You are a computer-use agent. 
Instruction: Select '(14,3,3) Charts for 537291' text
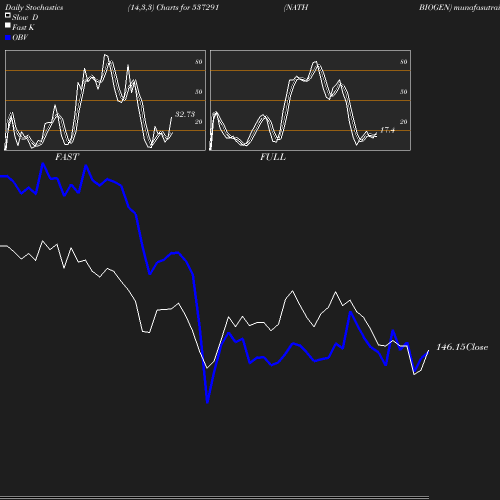pos(173,7)
